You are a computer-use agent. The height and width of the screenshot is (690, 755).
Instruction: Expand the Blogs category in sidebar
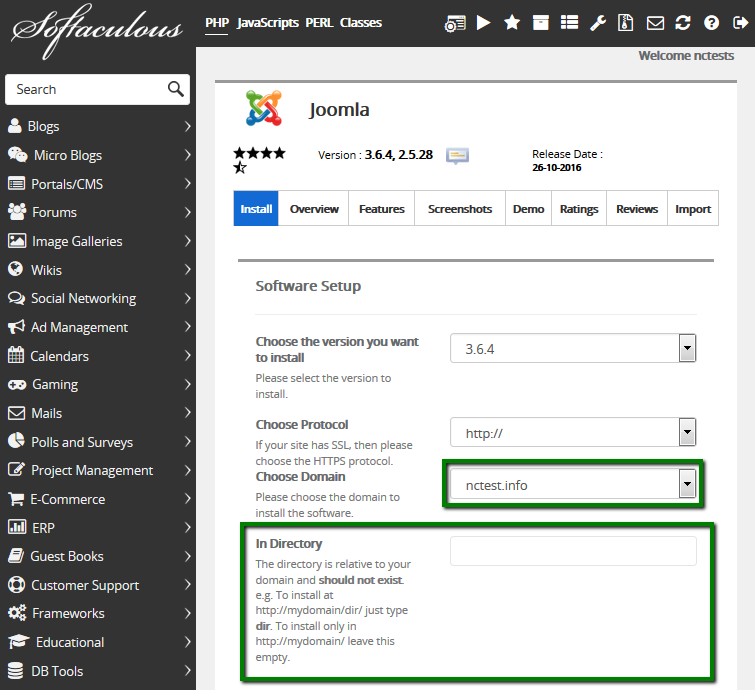pos(99,126)
